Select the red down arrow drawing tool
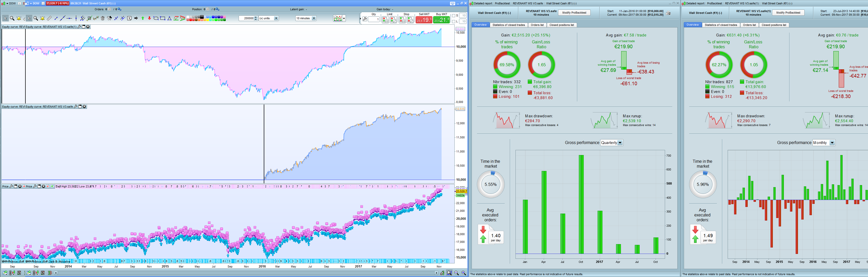 149,18
